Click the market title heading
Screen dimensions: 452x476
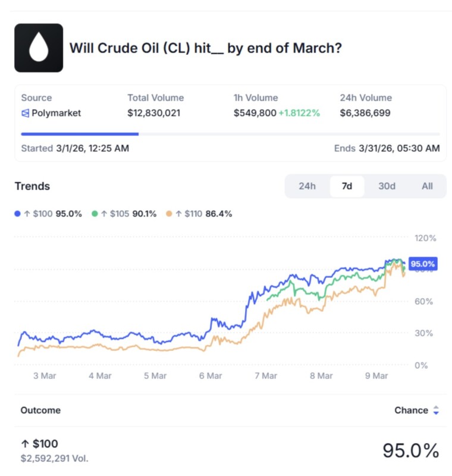click(x=206, y=48)
